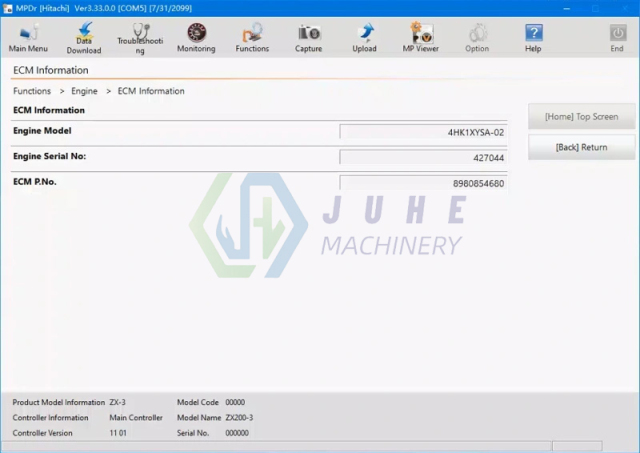Click the Serial No. label in footer

pos(193,433)
